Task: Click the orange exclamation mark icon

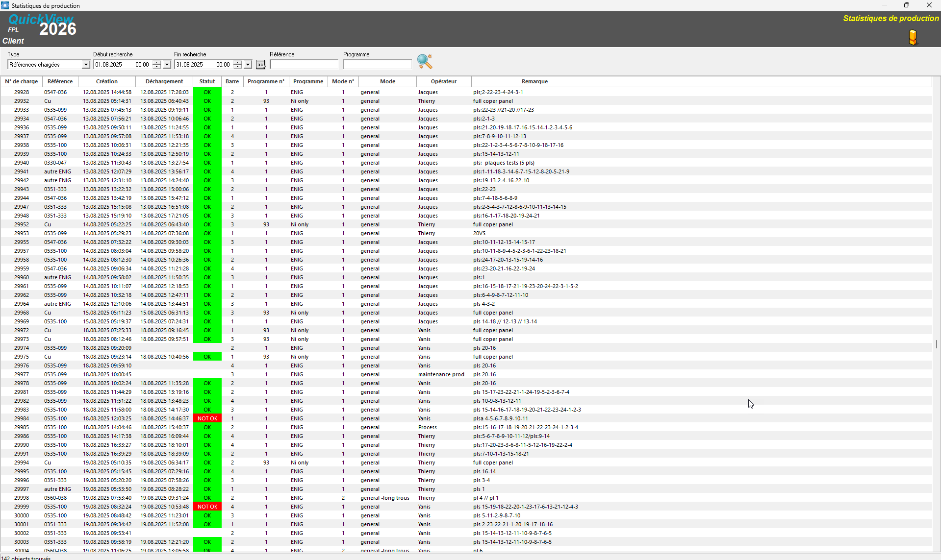Action: 913,37
